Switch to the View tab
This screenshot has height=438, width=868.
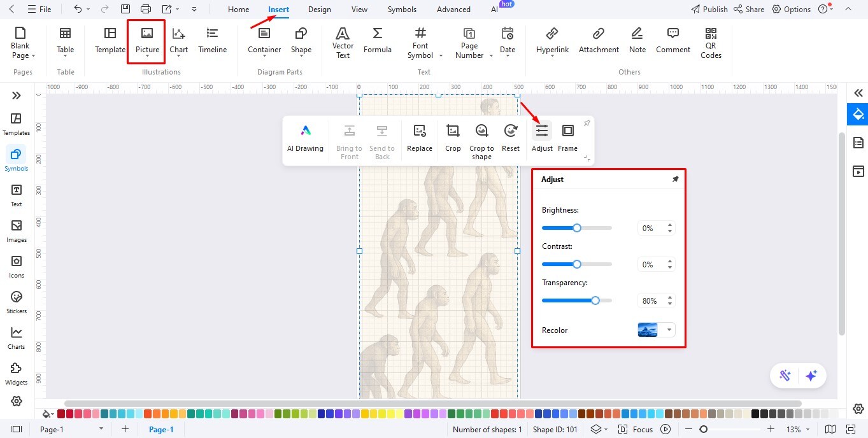(359, 10)
